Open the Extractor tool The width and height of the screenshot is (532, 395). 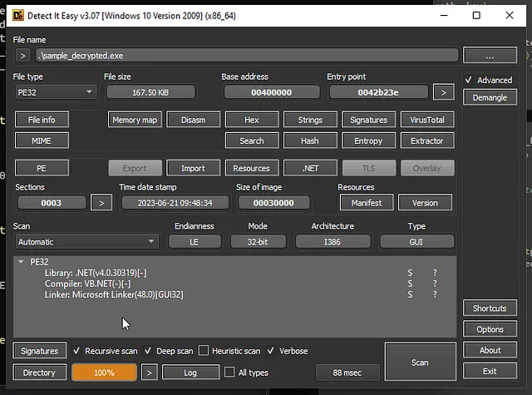[x=427, y=141]
